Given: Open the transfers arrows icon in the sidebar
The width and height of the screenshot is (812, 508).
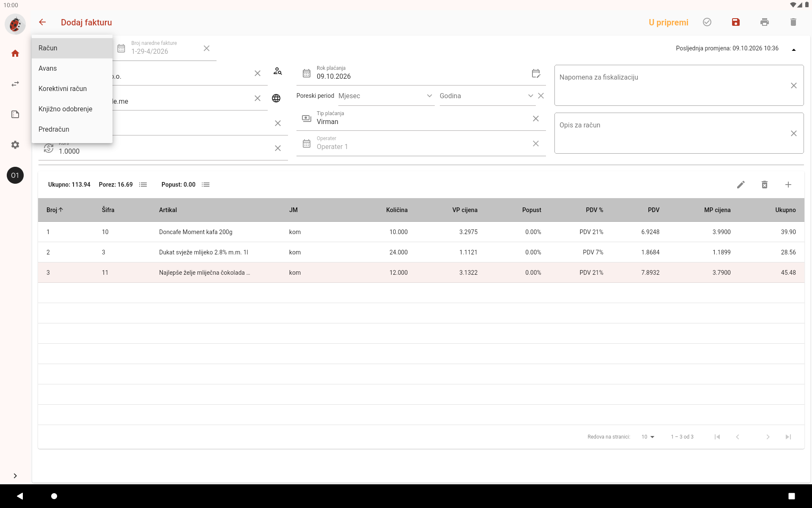Looking at the screenshot, I should point(15,84).
